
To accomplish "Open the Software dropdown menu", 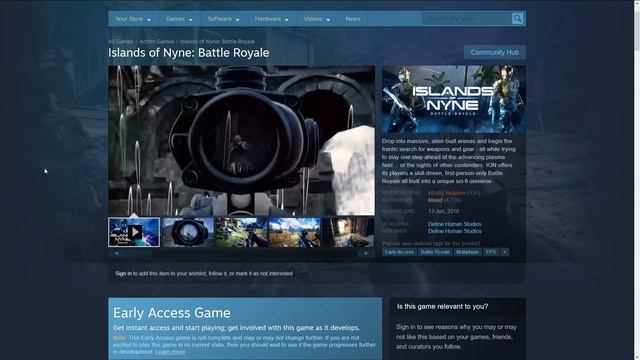I will click(x=224, y=19).
